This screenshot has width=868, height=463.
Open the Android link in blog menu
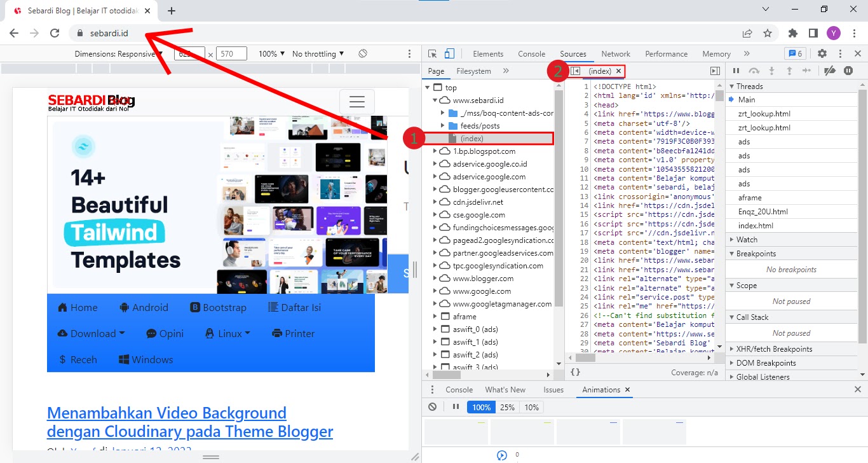(x=144, y=308)
